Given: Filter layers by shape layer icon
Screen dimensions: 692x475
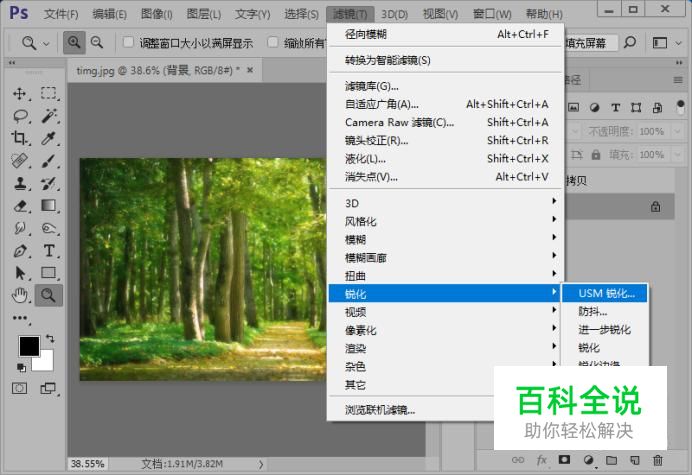Looking at the screenshot, I should point(636,107).
